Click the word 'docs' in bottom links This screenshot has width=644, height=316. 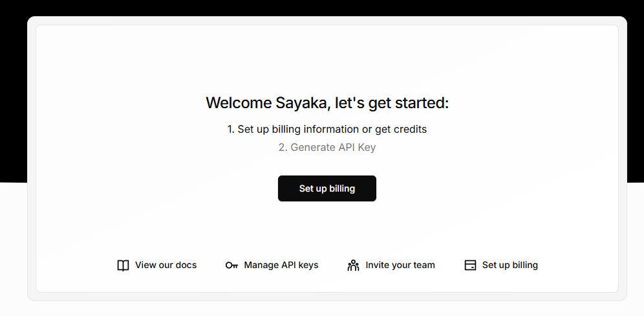tap(186, 265)
